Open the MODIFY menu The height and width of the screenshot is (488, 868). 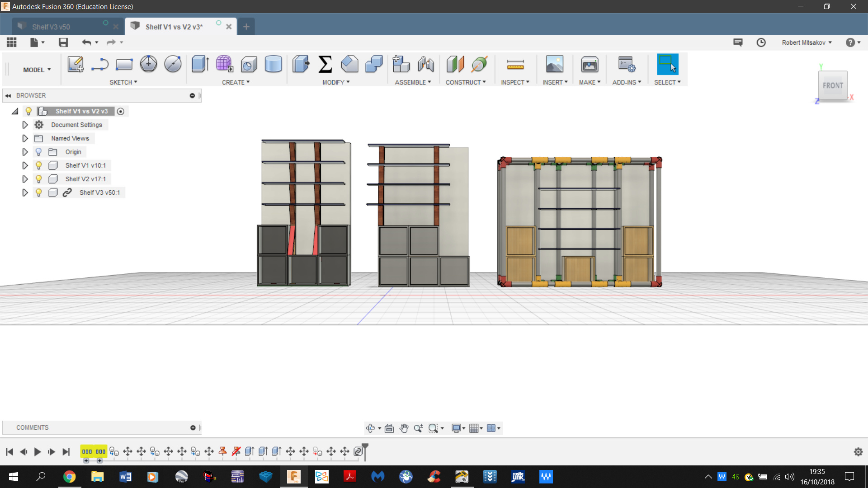[336, 82]
